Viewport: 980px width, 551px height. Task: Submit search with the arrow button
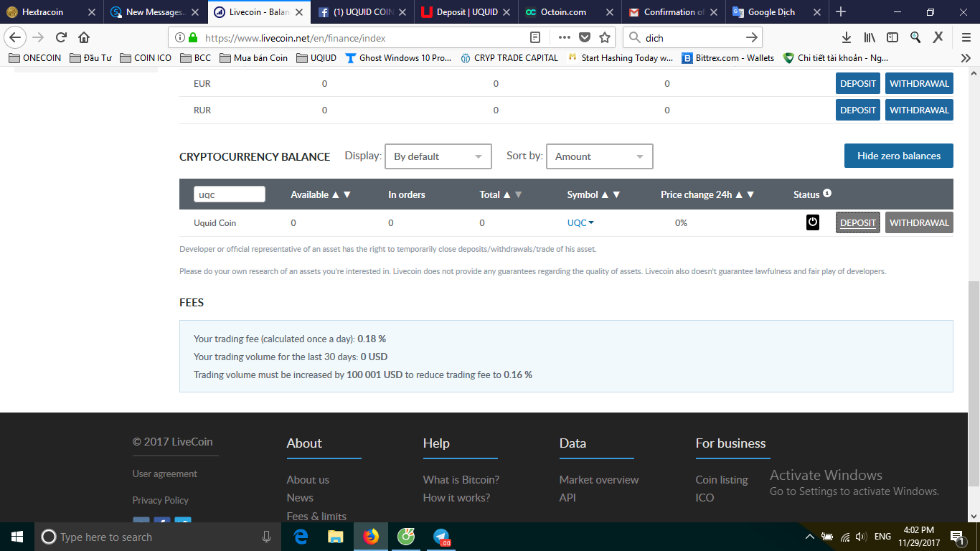[x=751, y=37]
